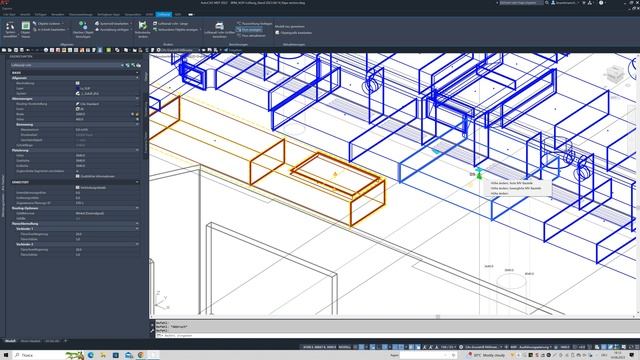Click Verbundene Objekte anzeigen in the ribbon
This screenshot has width=640, height=360.
click(176, 29)
